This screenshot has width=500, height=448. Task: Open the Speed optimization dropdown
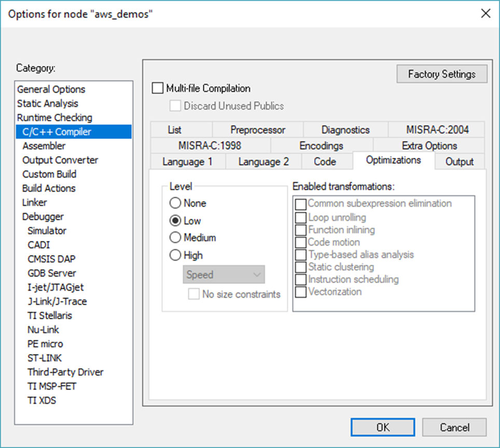[224, 274]
